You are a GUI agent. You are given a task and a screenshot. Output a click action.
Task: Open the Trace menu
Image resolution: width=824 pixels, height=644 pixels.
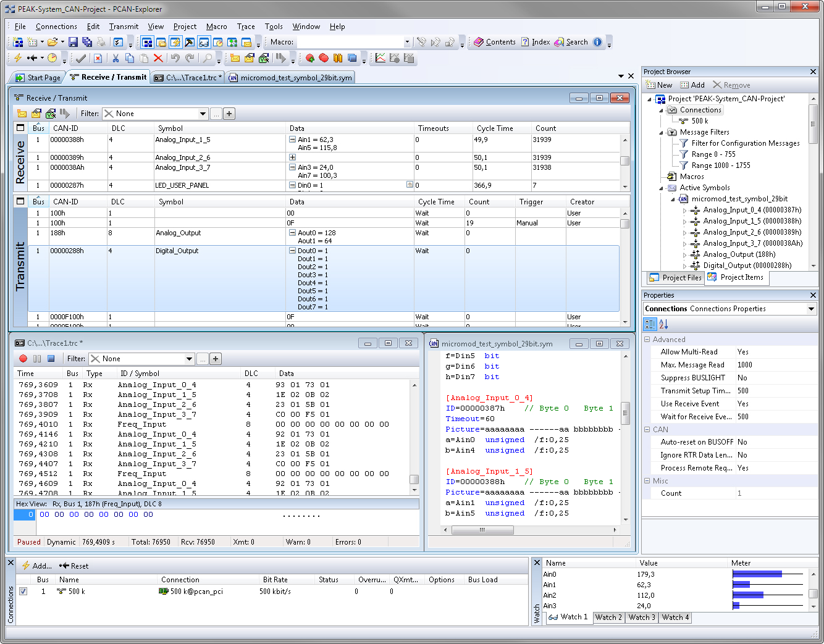coord(246,27)
